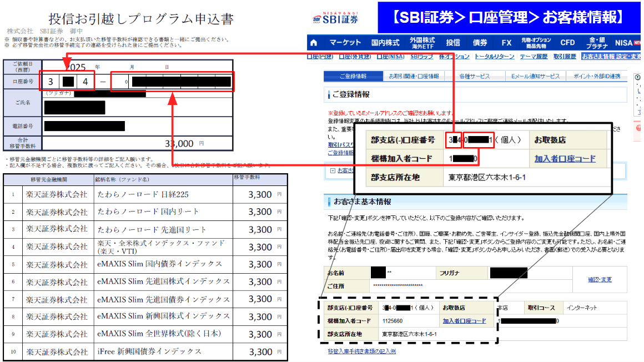Viewport: 644px width, 362px height.
Task: Switch to Eメール通知サービス tab
Action: point(535,77)
